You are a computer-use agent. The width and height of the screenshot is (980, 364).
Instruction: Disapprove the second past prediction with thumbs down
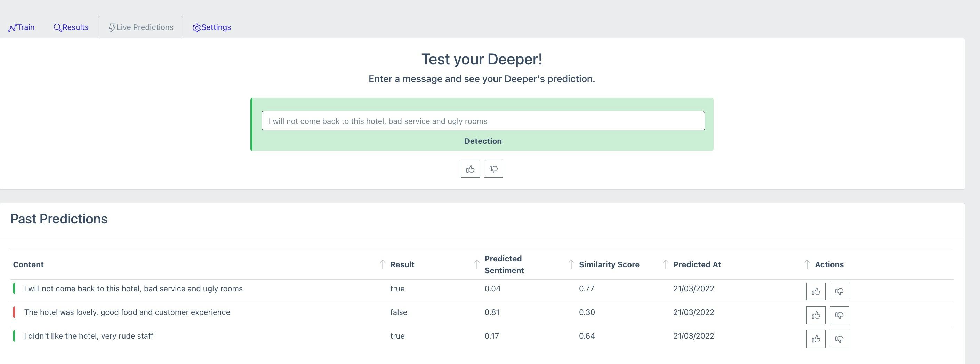[839, 315]
